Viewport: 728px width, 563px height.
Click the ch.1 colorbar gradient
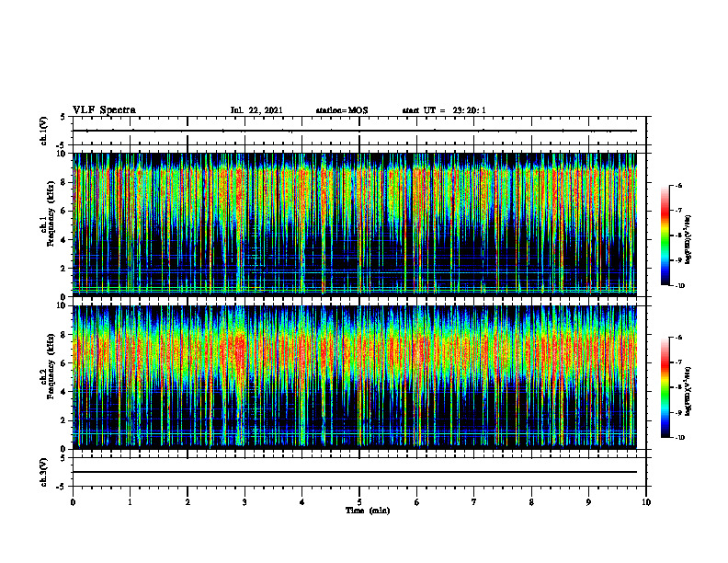pos(665,236)
